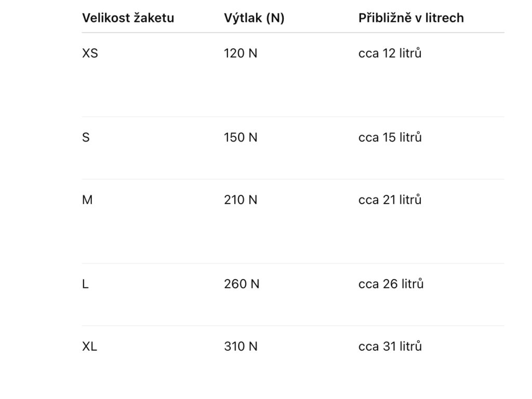Viewport: 532px width, 399px height.
Task: Click the "Výtlak (N)" column header
Action: tap(254, 18)
